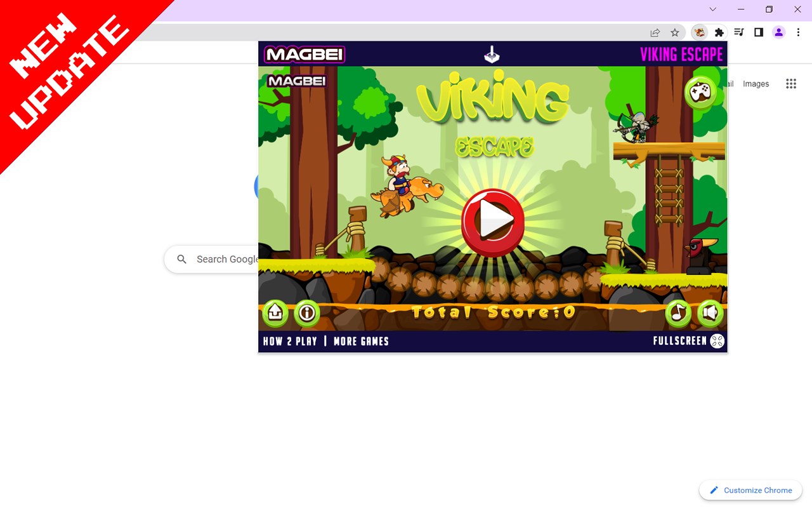Image resolution: width=812 pixels, height=508 pixels.
Task: Click the search magnifier icon
Action: (182, 259)
